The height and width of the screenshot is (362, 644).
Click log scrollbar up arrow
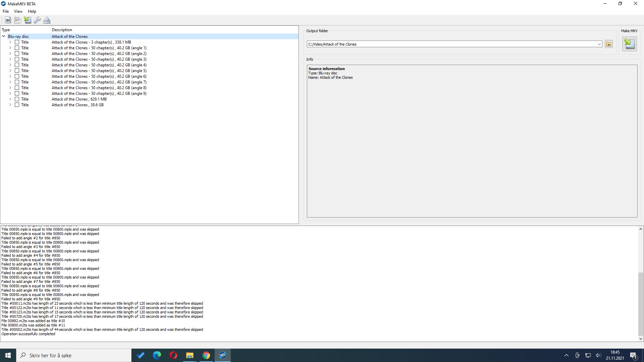641,229
